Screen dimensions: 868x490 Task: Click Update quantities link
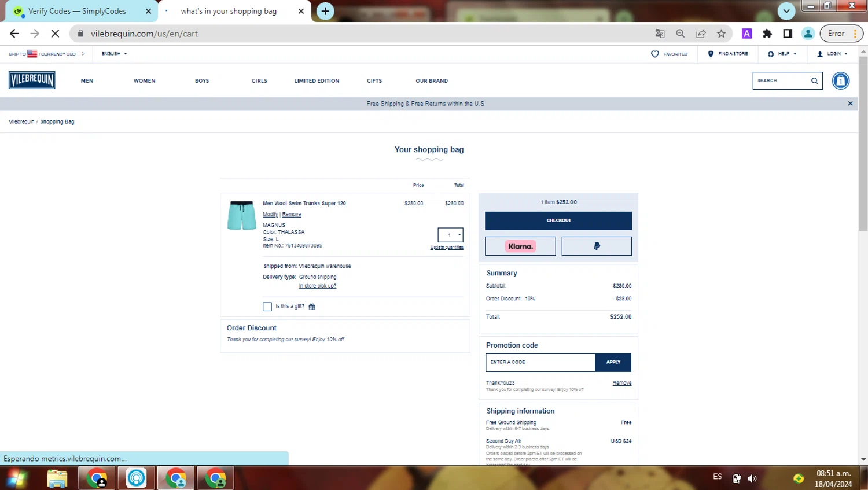click(x=447, y=248)
